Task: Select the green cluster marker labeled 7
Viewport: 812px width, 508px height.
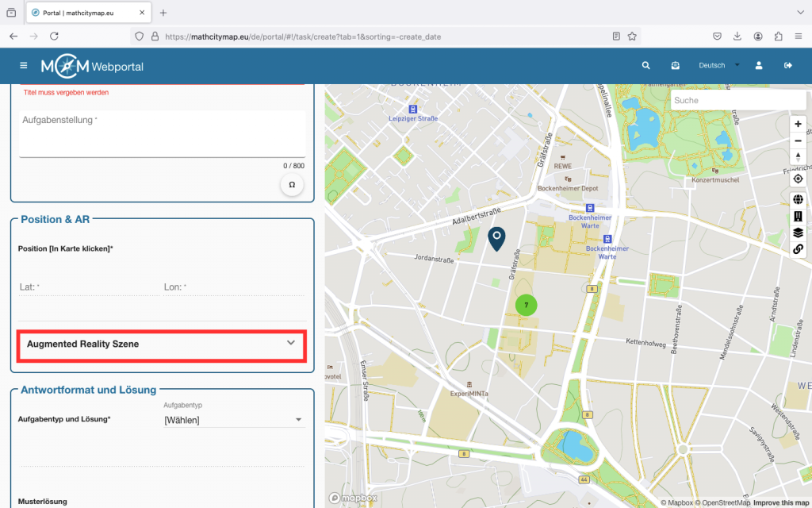Action: tap(526, 305)
